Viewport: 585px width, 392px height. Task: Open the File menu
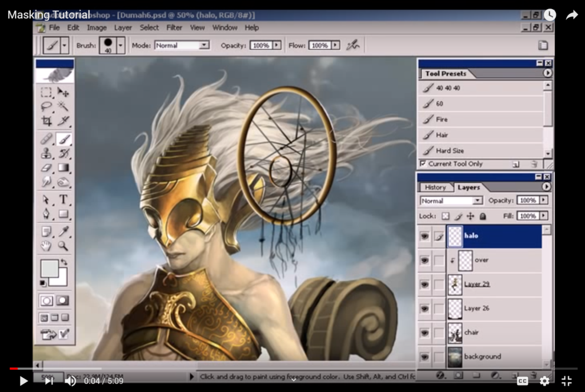(x=54, y=27)
